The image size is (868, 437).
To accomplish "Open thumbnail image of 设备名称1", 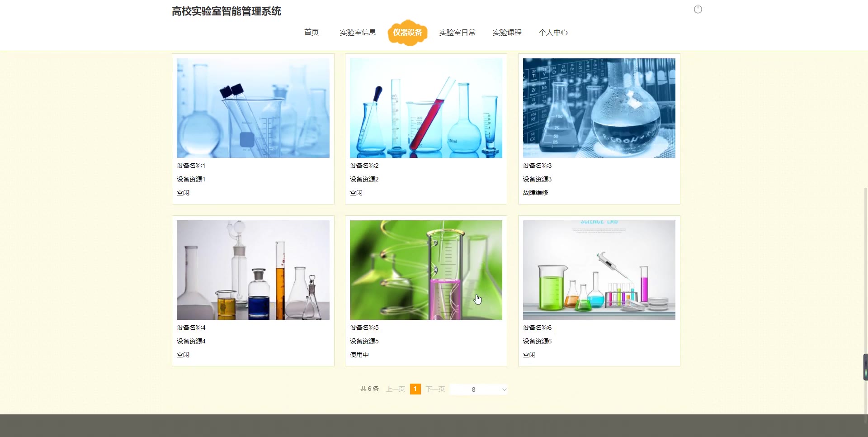I will click(253, 108).
